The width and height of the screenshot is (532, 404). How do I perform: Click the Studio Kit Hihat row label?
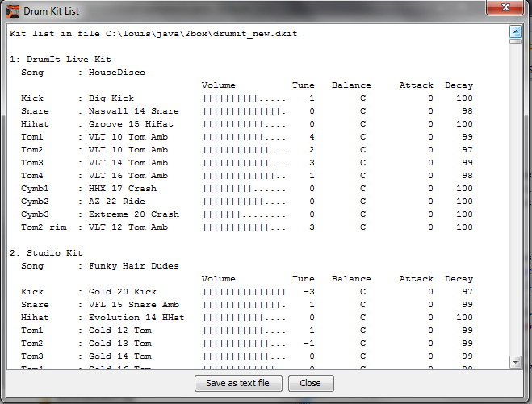(35, 318)
